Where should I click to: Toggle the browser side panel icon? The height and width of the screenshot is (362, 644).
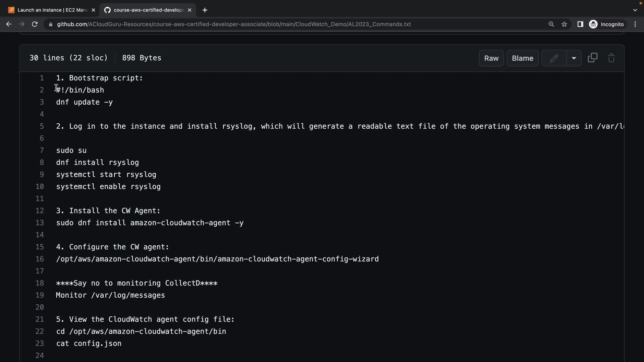580,24
